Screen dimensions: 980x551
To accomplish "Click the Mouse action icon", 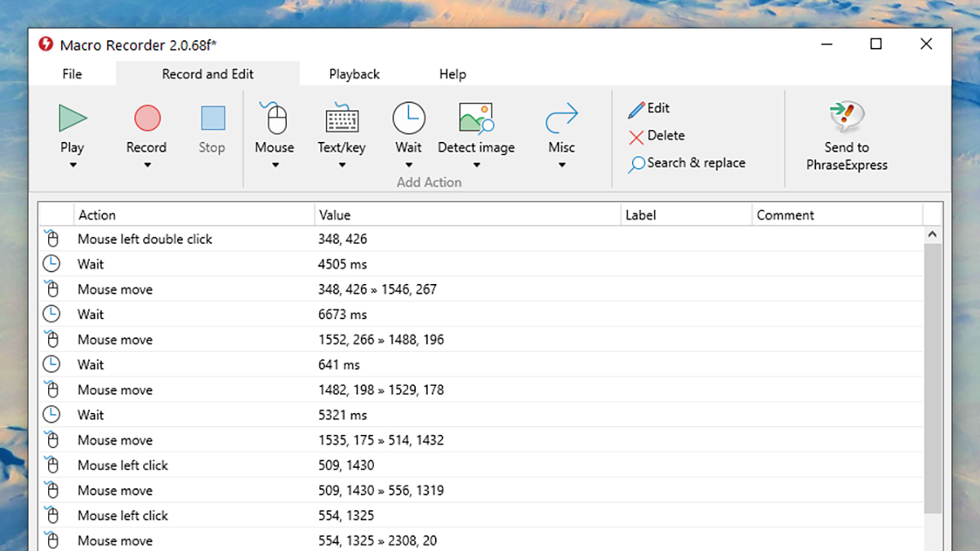I will [274, 118].
